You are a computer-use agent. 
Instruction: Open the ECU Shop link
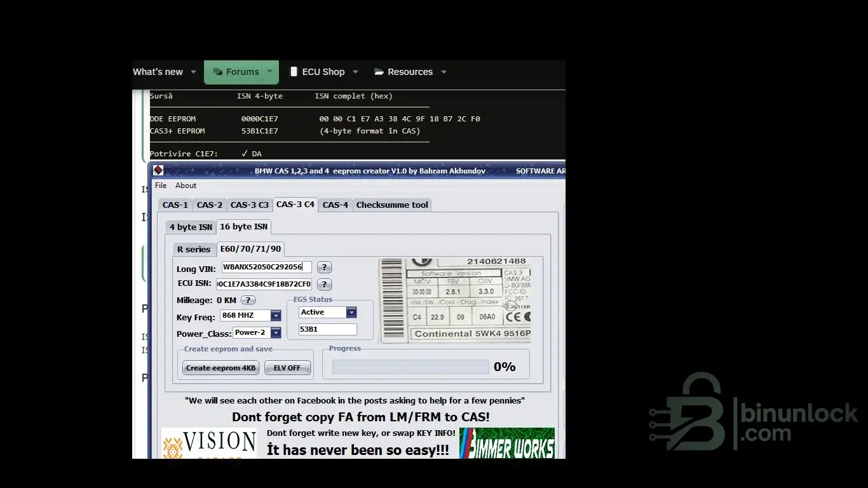coord(317,72)
